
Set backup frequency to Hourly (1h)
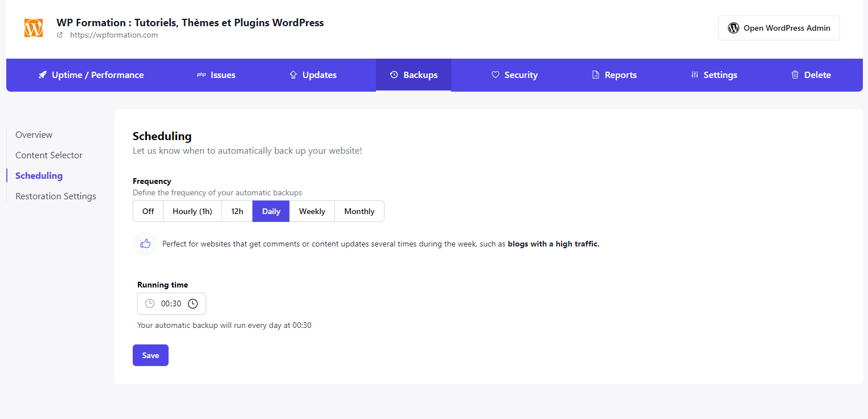193,211
